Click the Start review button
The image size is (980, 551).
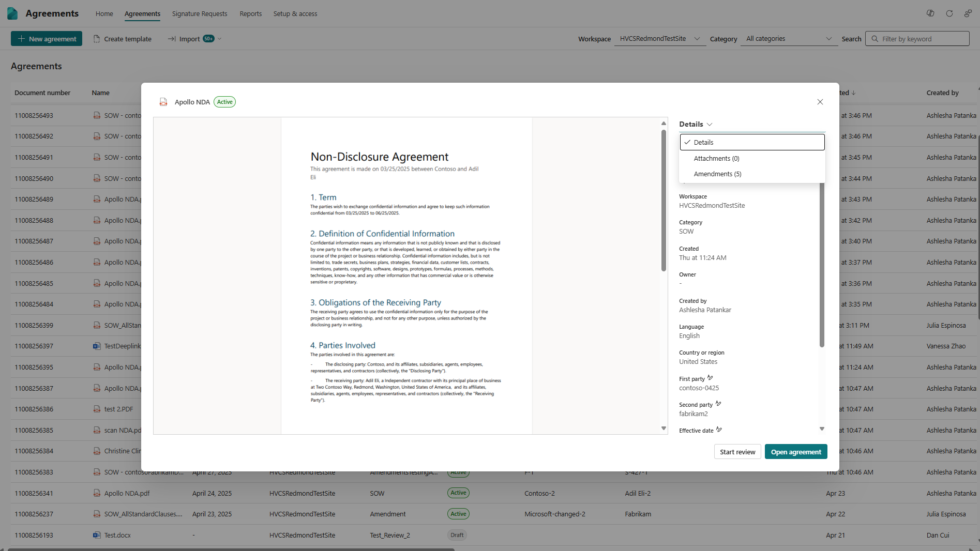click(x=737, y=452)
